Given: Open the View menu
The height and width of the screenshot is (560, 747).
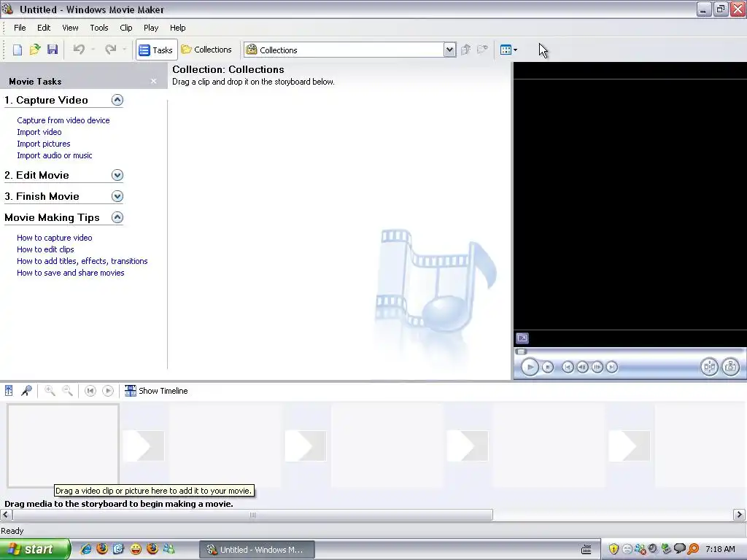Looking at the screenshot, I should tap(70, 28).
